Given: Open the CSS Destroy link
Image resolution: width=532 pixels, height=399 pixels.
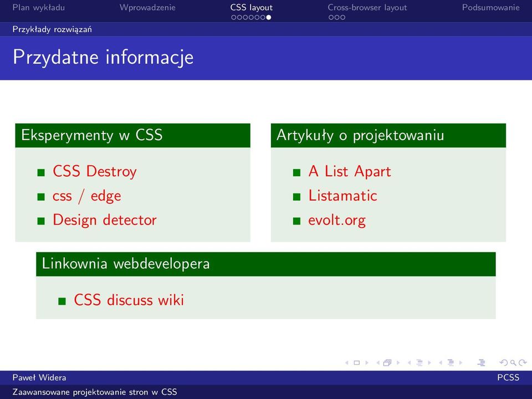Looking at the screenshot, I should [95, 171].
